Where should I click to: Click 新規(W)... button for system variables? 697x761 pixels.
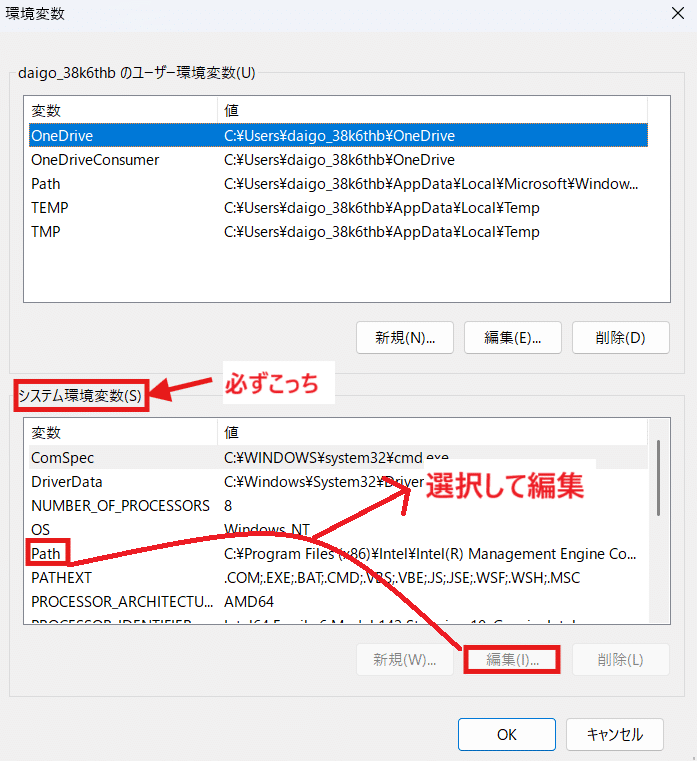coord(404,660)
